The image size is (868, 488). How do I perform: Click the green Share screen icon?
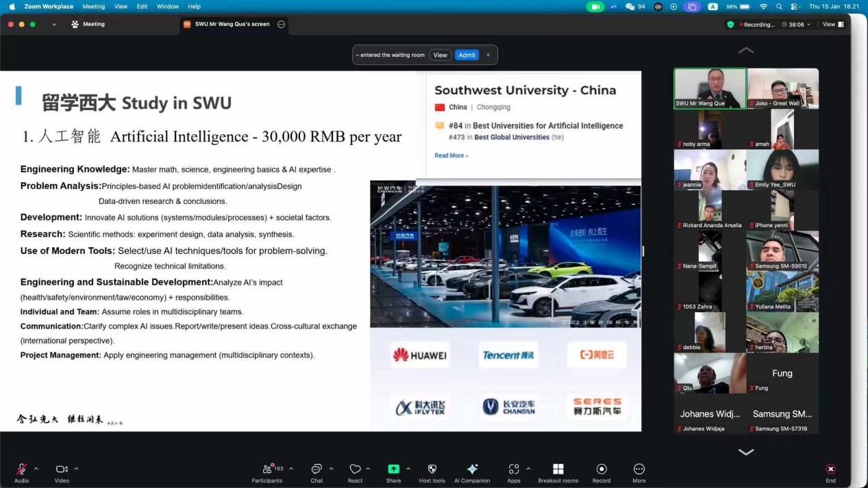coord(393,470)
